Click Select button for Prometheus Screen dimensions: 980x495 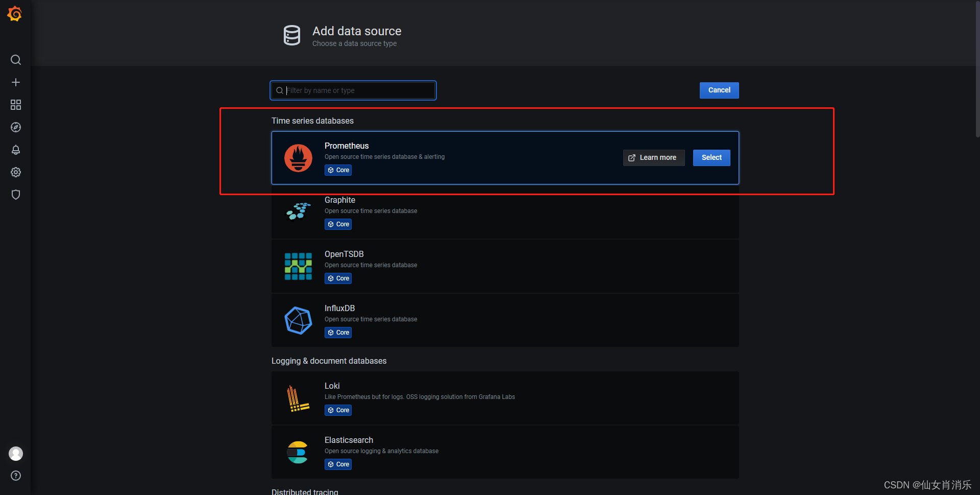(x=712, y=157)
